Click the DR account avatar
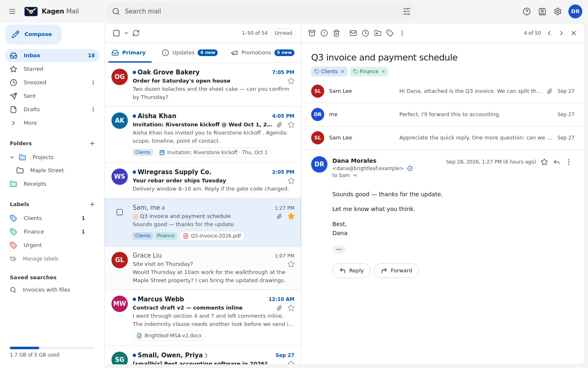This screenshot has width=588, height=368. click(575, 11)
